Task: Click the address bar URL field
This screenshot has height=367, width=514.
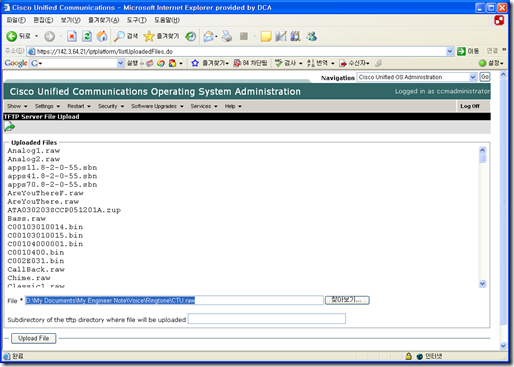Action: 237,51
